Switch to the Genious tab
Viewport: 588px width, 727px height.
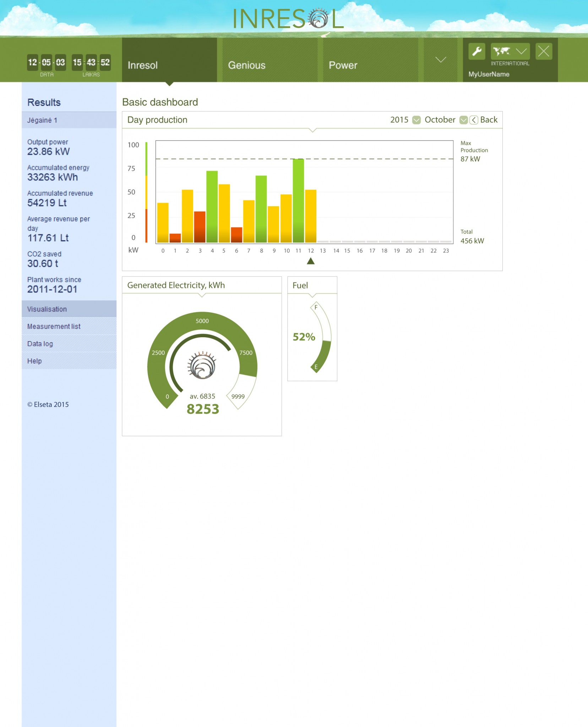tap(246, 65)
